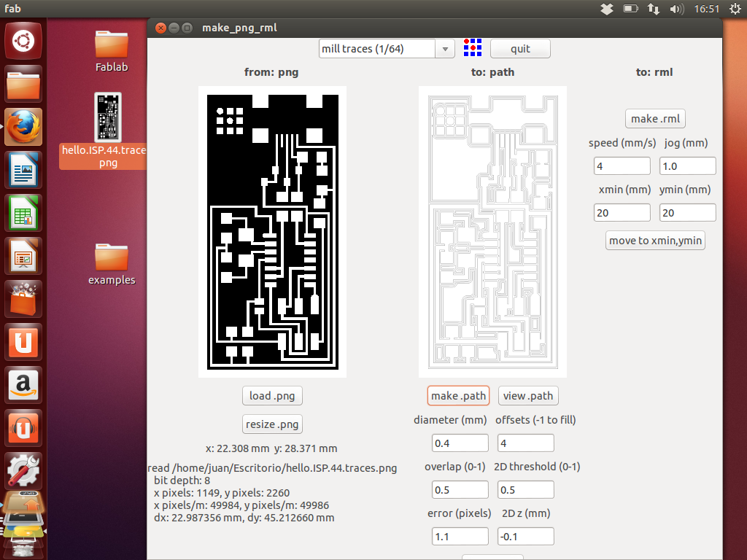Viewport: 747px width, 560px height.
Task: Click the PNG traces preview image
Action: tap(273, 232)
